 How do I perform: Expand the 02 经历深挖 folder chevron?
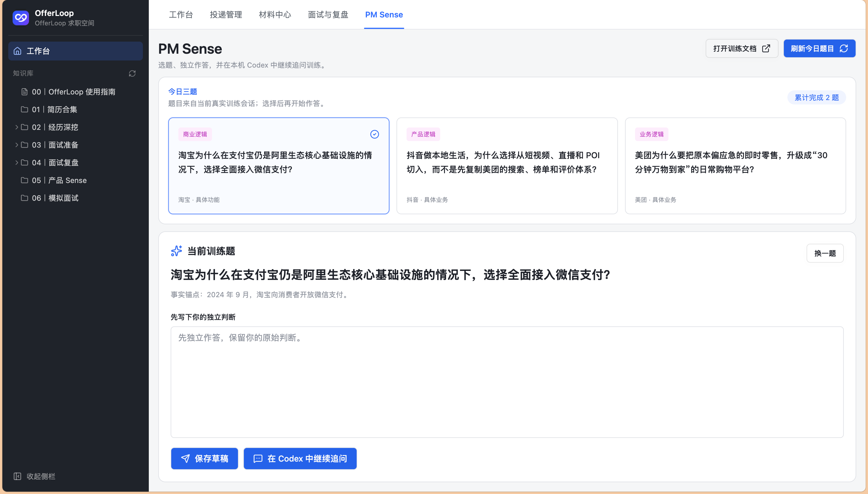tap(16, 127)
